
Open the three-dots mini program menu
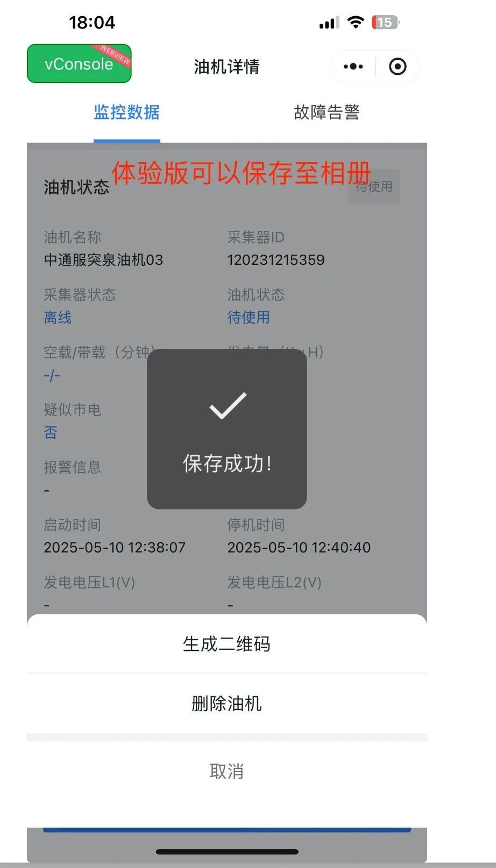pos(353,66)
